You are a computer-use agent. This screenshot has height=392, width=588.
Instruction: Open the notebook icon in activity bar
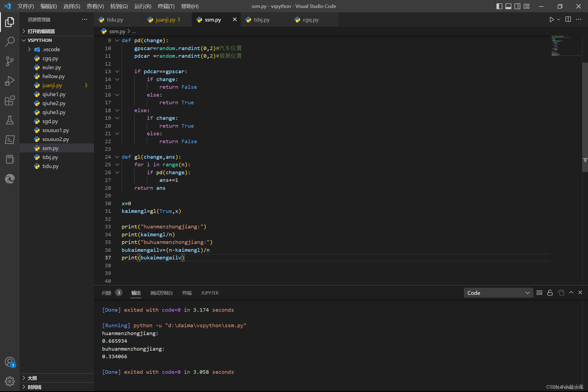pos(10,159)
